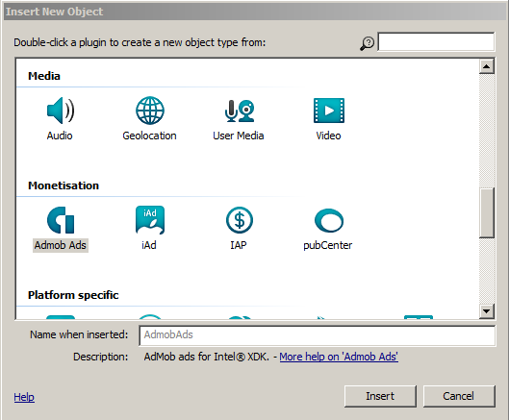Click the Platform specific category heading
This screenshot has height=420, width=509.
click(73, 295)
